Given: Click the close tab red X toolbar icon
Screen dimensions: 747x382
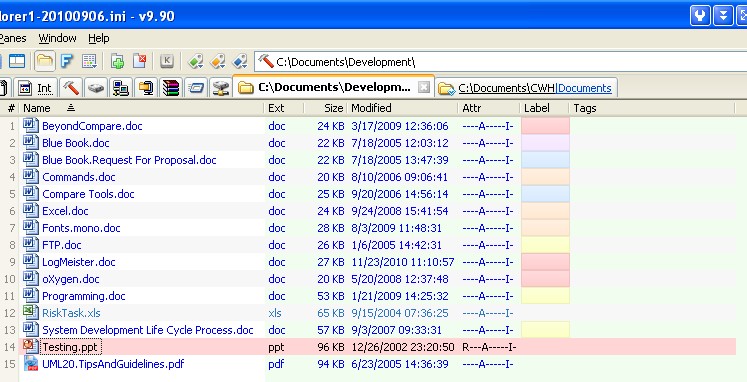Looking at the screenshot, I should 140,61.
